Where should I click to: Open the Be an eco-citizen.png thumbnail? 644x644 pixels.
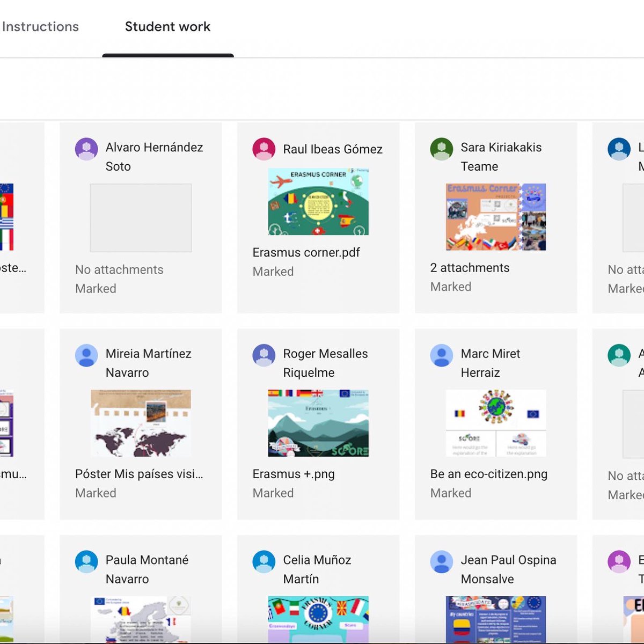coord(496,423)
